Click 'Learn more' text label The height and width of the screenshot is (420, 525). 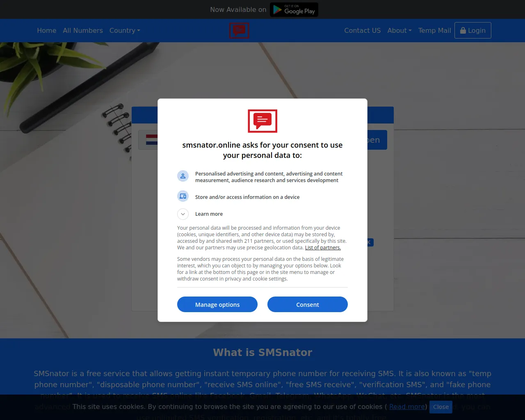click(209, 214)
